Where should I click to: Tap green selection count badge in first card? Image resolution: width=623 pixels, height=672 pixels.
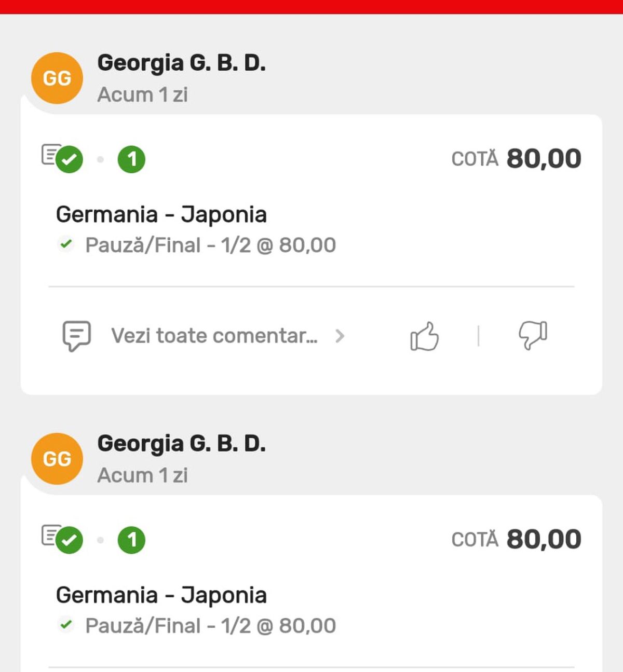point(131,159)
